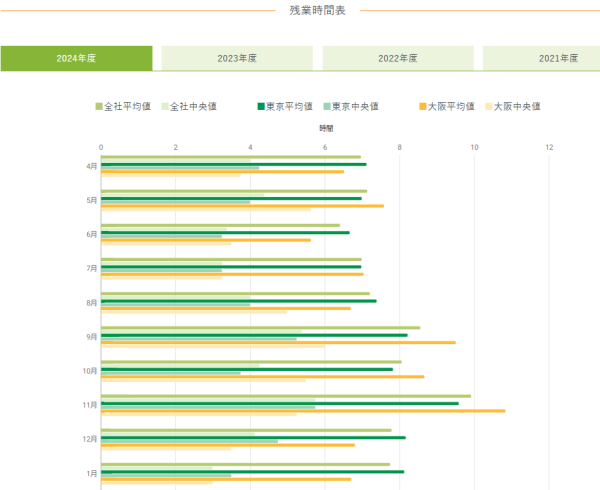Click the 全社中央値 legend swatch

[x=165, y=106]
